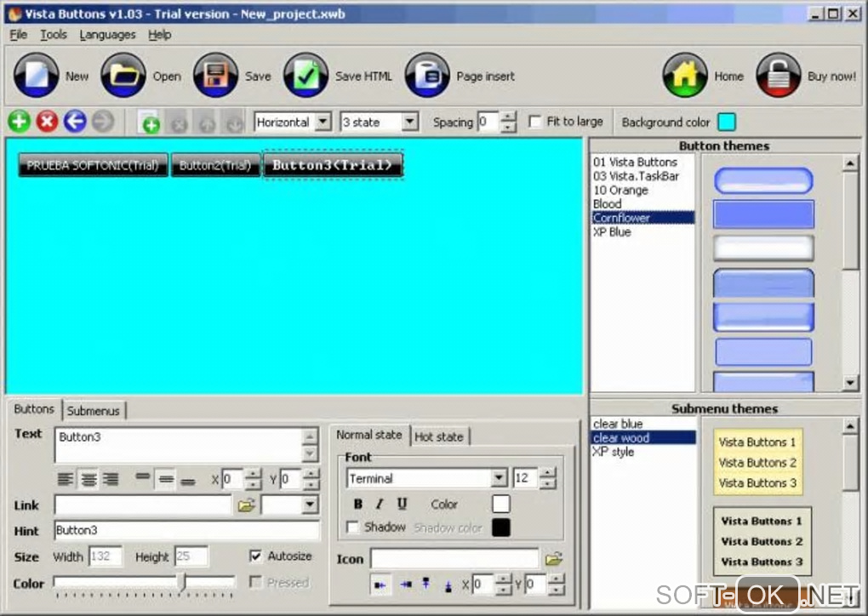Viewport: 868px width, 616px height.
Task: Click the cyan Background color swatch
Action: click(x=726, y=122)
